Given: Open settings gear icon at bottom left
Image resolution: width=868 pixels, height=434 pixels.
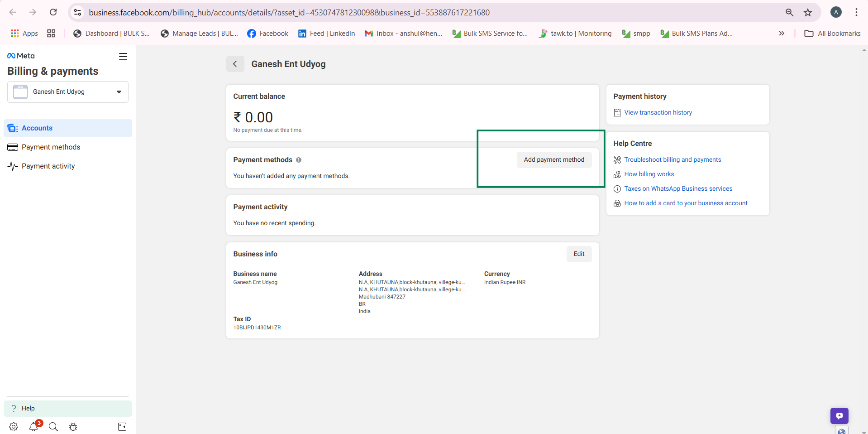Looking at the screenshot, I should tap(14, 427).
